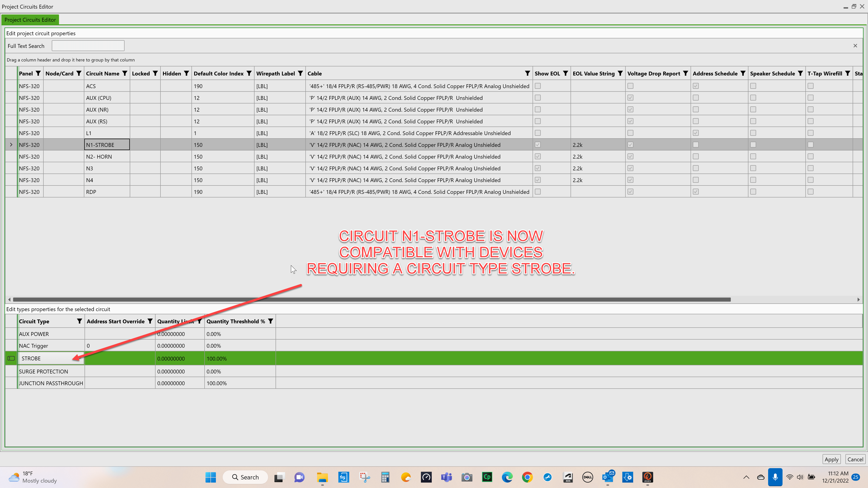Open the Snipping Tool from the taskbar
This screenshot has height=488, width=868.
(365, 477)
